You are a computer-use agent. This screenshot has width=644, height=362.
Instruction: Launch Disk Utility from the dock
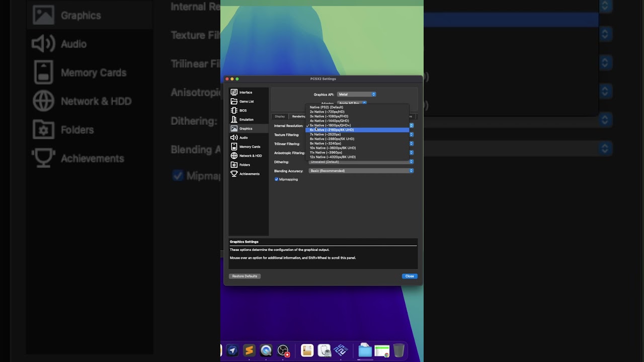point(324,350)
